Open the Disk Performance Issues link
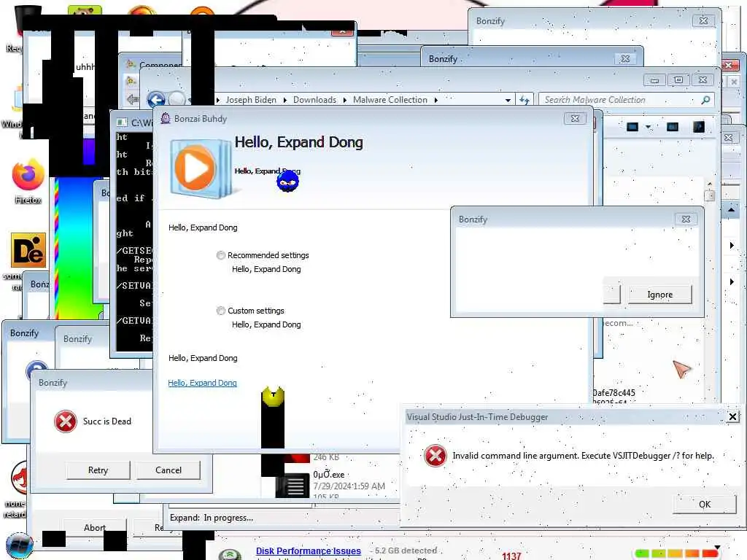This screenshot has width=747, height=560. coord(309,551)
